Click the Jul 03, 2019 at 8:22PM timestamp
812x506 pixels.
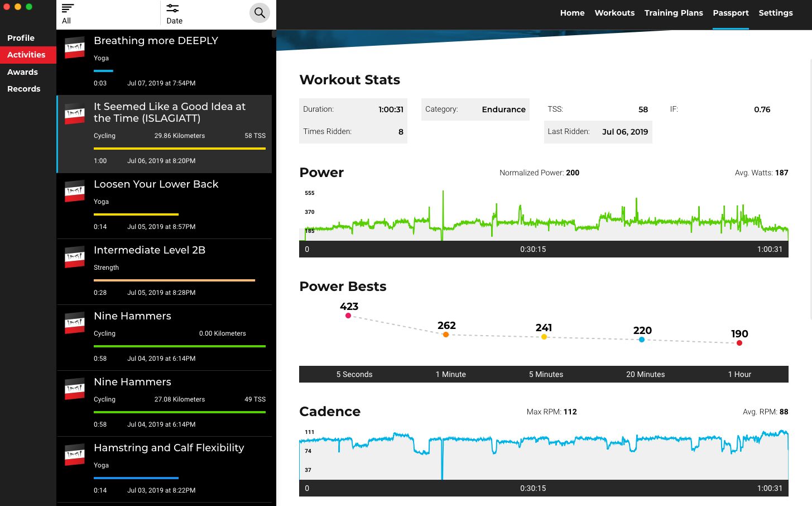point(161,490)
